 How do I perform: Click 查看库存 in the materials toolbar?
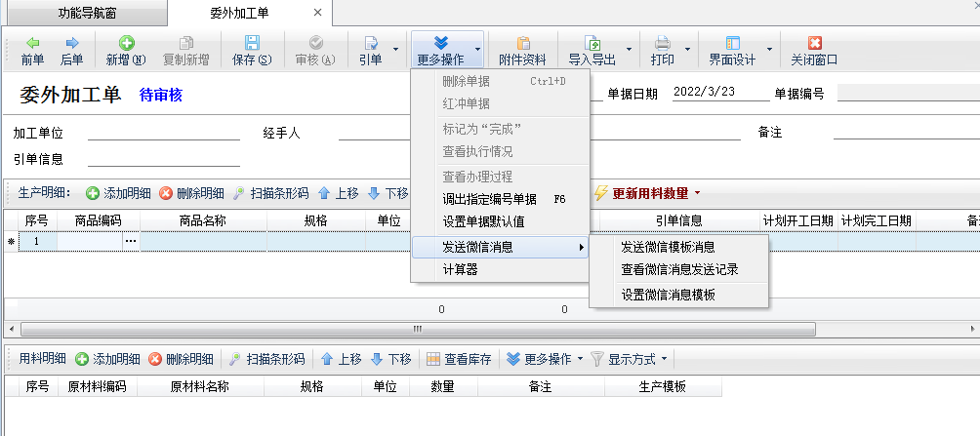(x=458, y=359)
